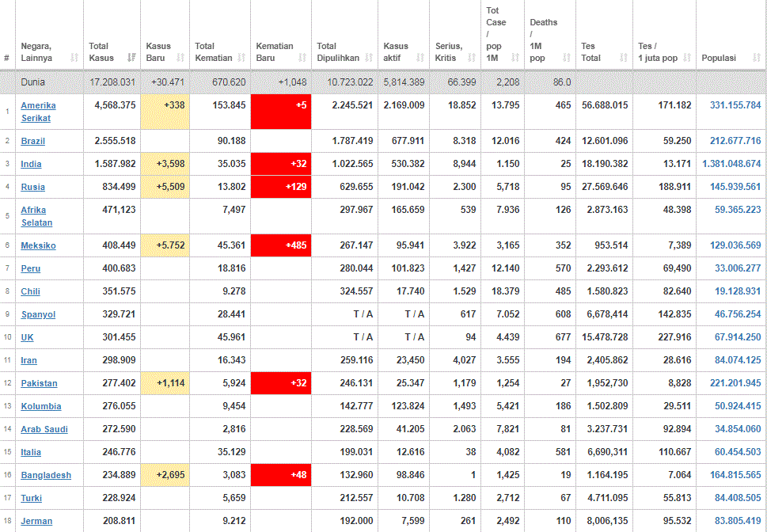Screen dimensions: 767x532
Task: Click Italia total deaths 35.129
Action: pos(231,452)
